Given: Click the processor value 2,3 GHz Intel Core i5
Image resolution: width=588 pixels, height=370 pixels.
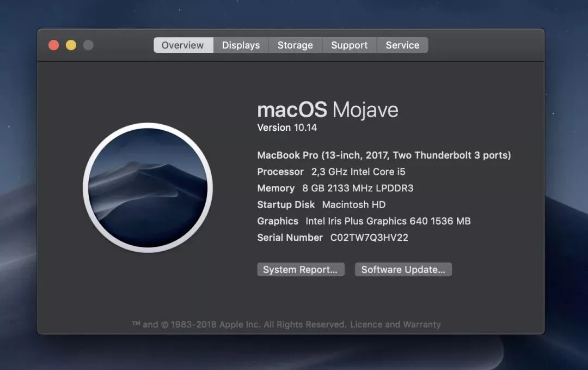Looking at the screenshot, I should click(x=358, y=172).
